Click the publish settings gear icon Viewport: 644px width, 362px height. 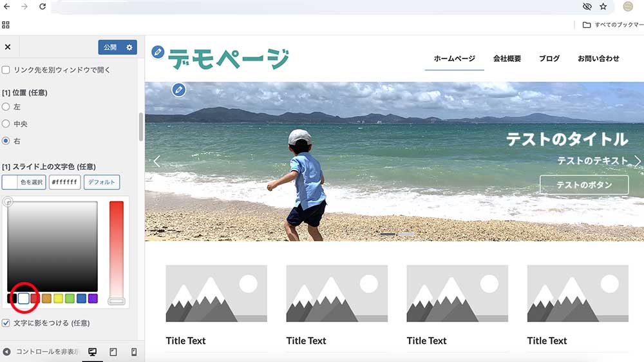click(x=129, y=47)
